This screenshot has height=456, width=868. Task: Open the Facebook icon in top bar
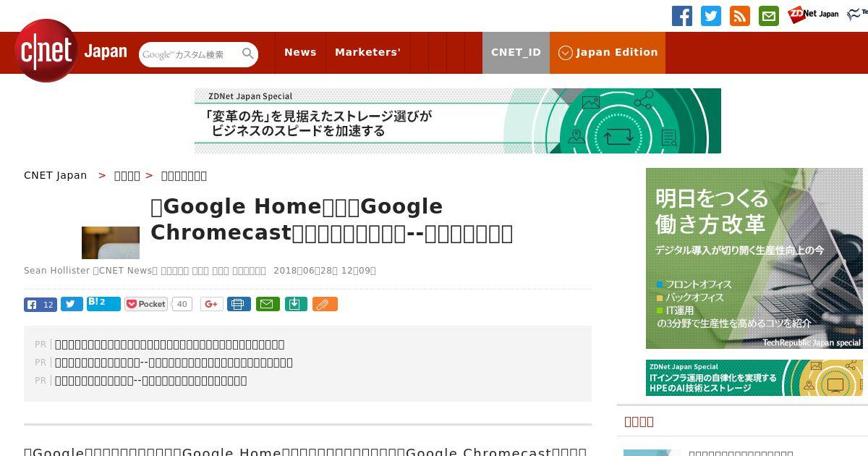point(682,16)
